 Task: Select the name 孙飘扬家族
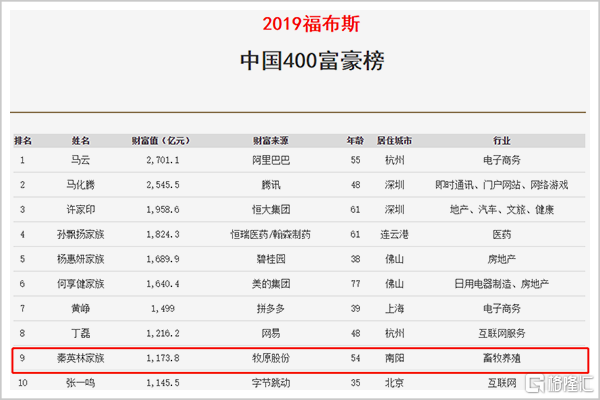81,234
